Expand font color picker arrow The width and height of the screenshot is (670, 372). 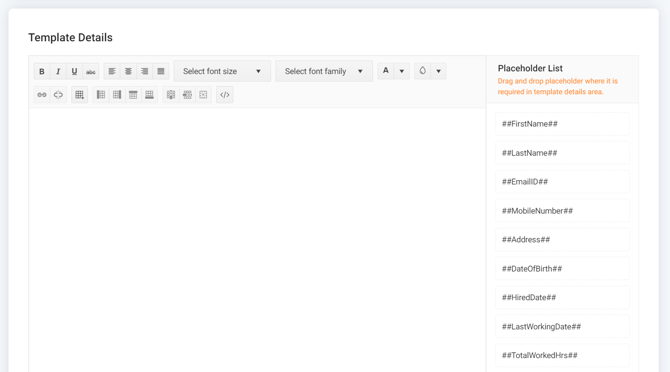(x=402, y=71)
